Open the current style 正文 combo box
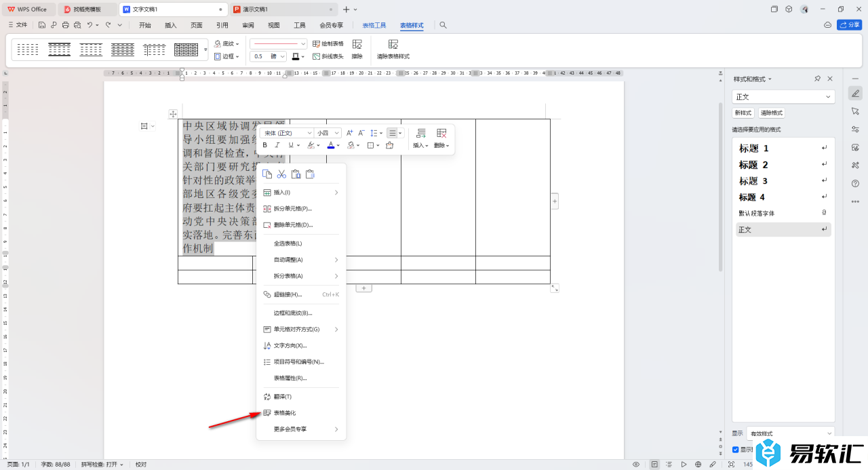 (x=783, y=97)
